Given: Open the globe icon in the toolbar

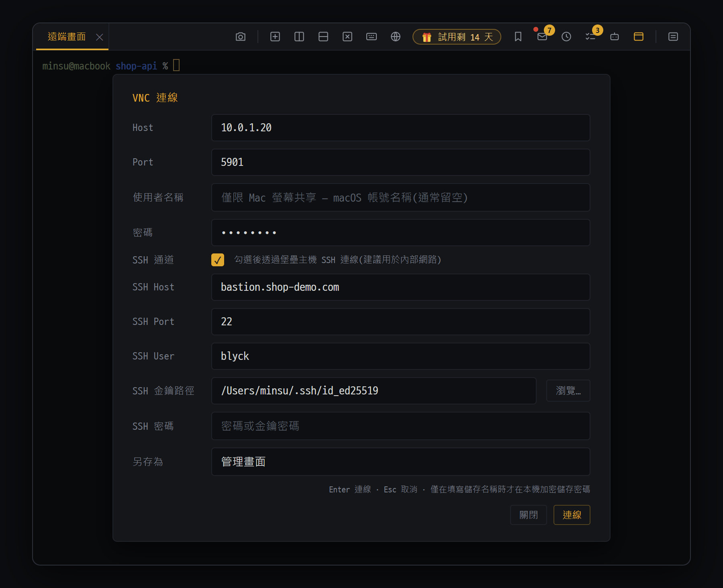Looking at the screenshot, I should point(396,37).
